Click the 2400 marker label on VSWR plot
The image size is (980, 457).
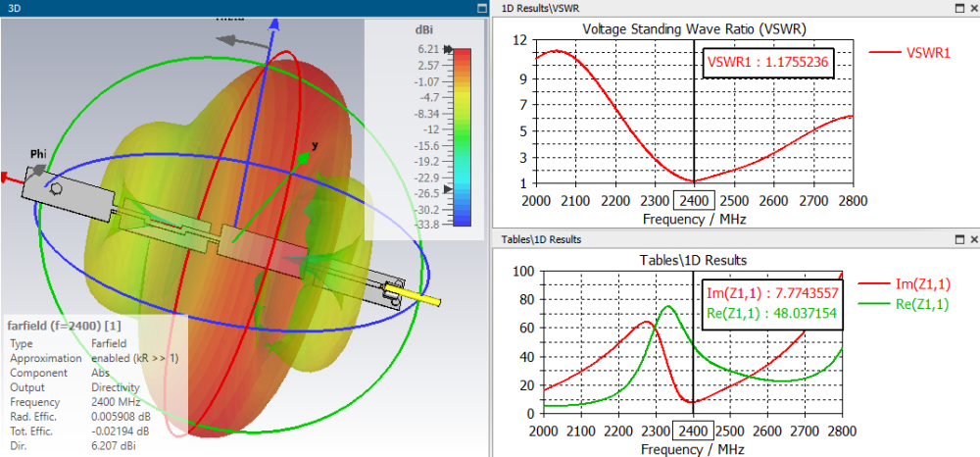point(694,201)
